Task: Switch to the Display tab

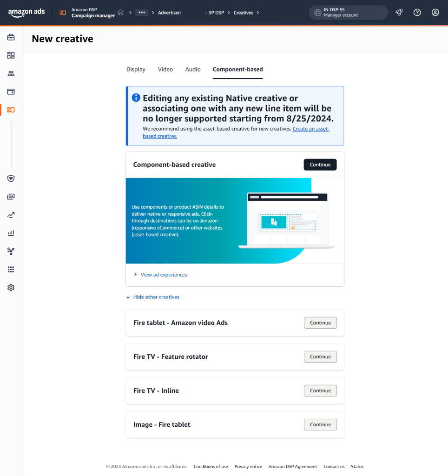Action: point(136,70)
